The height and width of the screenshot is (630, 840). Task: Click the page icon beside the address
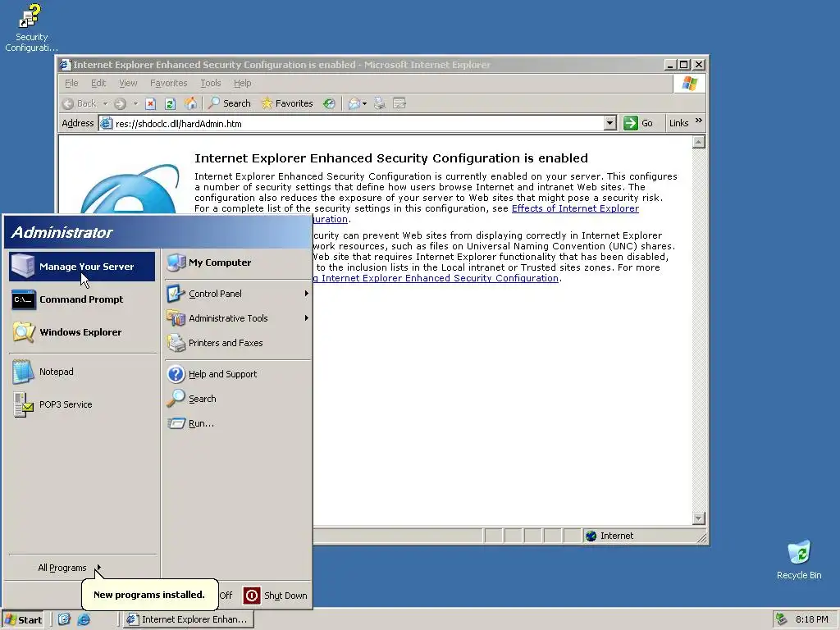[x=107, y=124]
